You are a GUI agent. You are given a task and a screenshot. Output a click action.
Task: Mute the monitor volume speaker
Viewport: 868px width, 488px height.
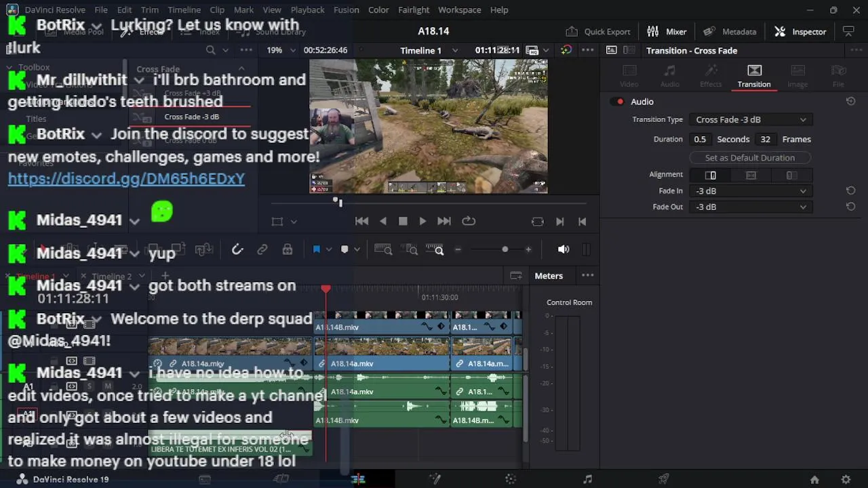(x=564, y=249)
